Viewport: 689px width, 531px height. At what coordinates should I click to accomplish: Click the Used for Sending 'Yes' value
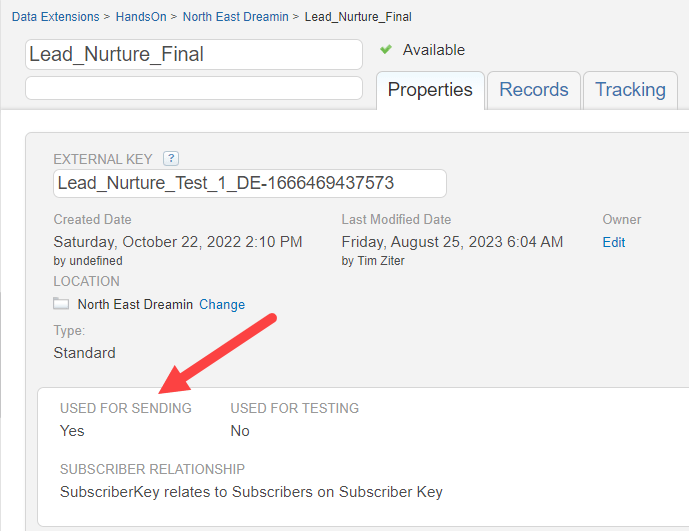[x=72, y=431]
